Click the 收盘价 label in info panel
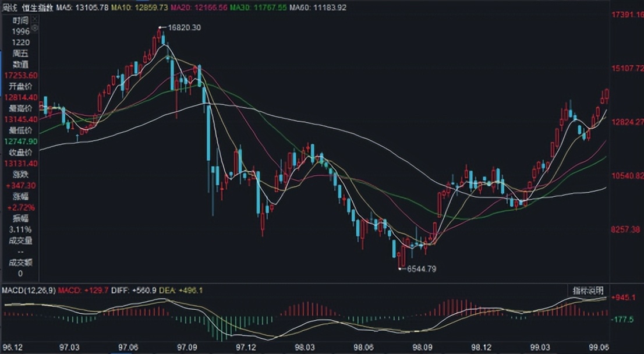The height and width of the screenshot is (354, 644). pyautogui.click(x=20, y=153)
